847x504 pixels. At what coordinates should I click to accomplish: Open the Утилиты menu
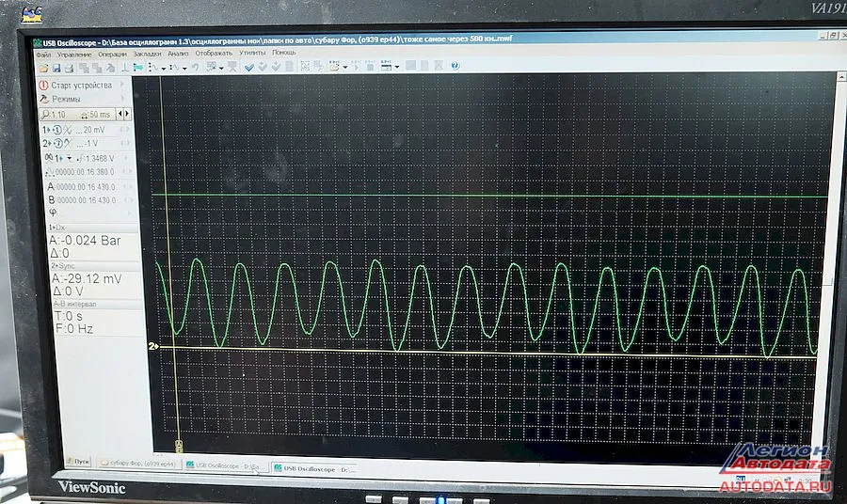coord(251,54)
